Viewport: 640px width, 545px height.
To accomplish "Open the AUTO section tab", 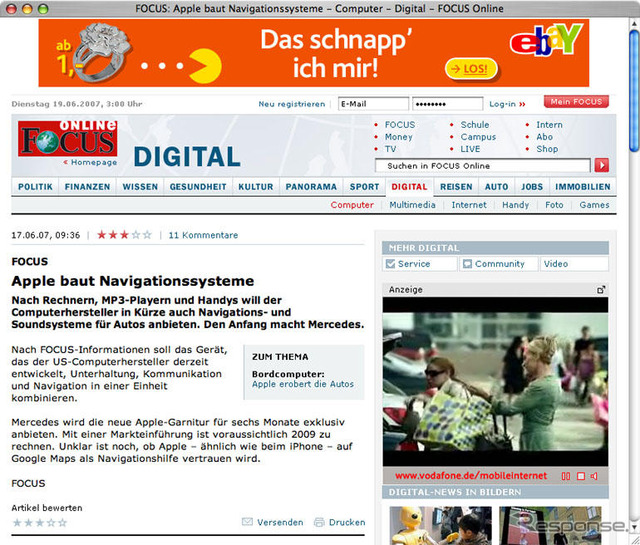I will pyautogui.click(x=496, y=187).
